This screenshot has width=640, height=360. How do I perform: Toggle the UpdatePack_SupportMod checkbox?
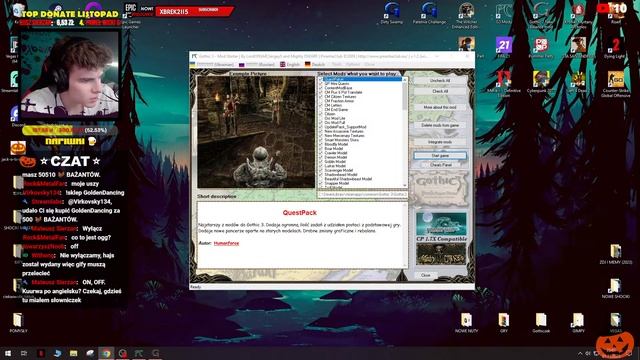[321, 127]
